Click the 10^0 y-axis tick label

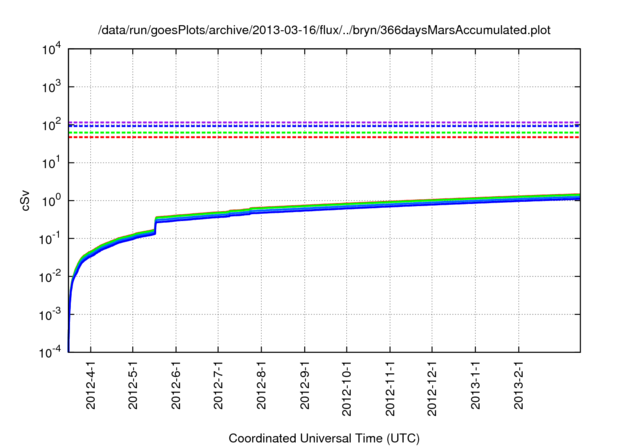coord(51,201)
